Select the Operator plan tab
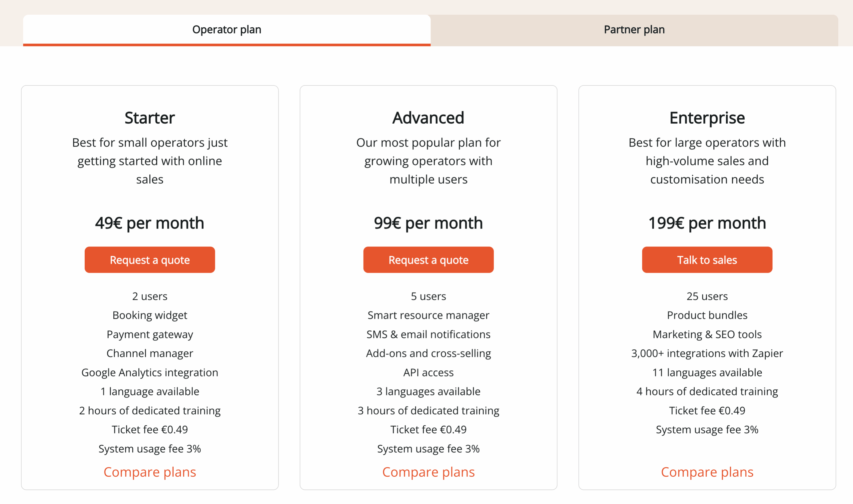 227,30
